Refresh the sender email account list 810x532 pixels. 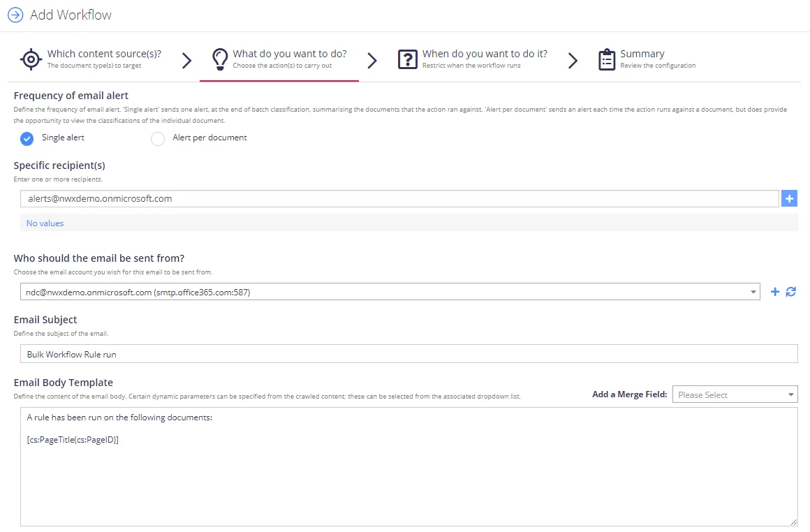pyautogui.click(x=791, y=292)
